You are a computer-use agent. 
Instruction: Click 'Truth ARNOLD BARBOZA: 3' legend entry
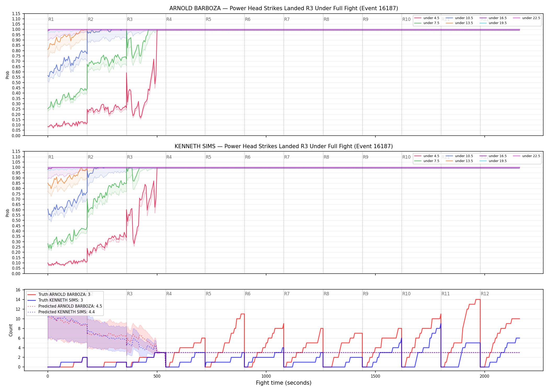coord(59,294)
